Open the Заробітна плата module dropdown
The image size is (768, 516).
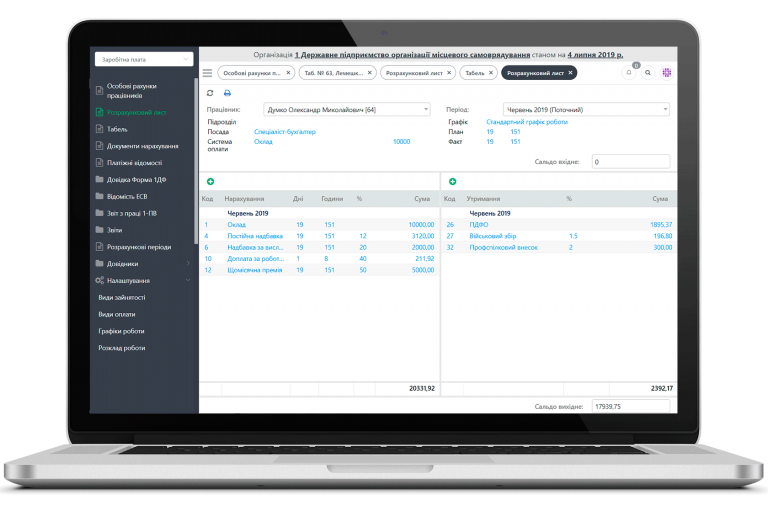click(143, 60)
